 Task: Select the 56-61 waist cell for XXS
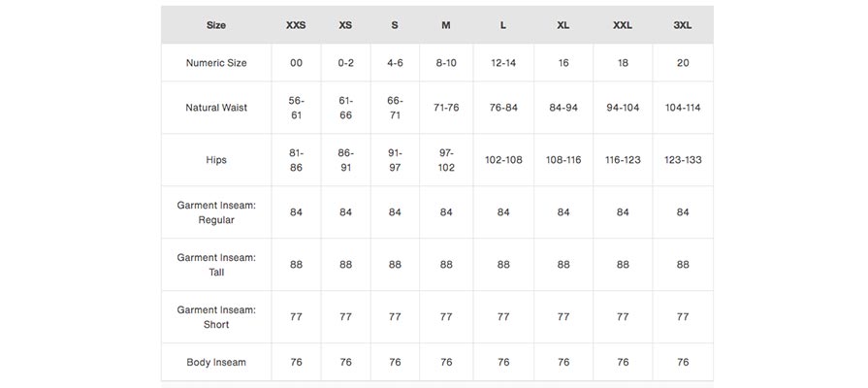(x=296, y=108)
